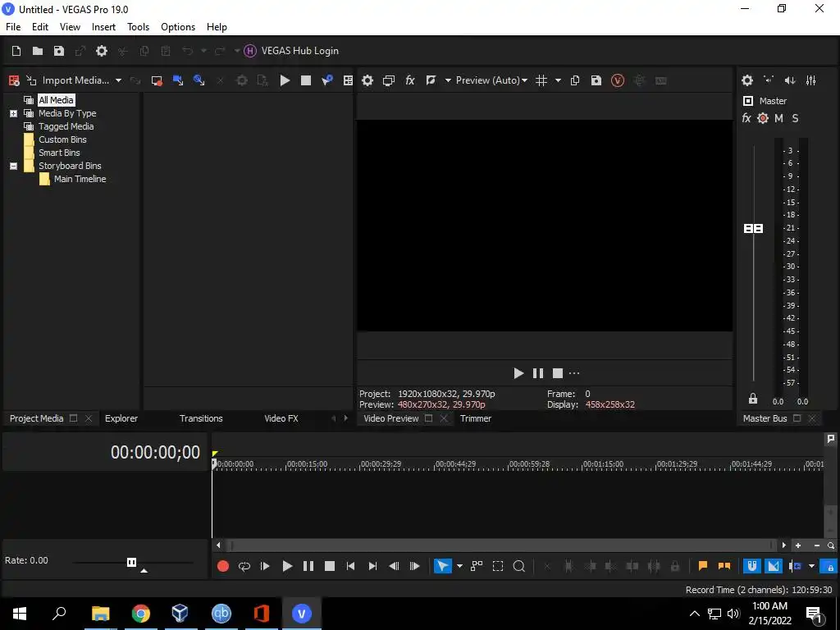Click the red Record button on the timeline transport
The image size is (840, 630).
coord(223,566)
